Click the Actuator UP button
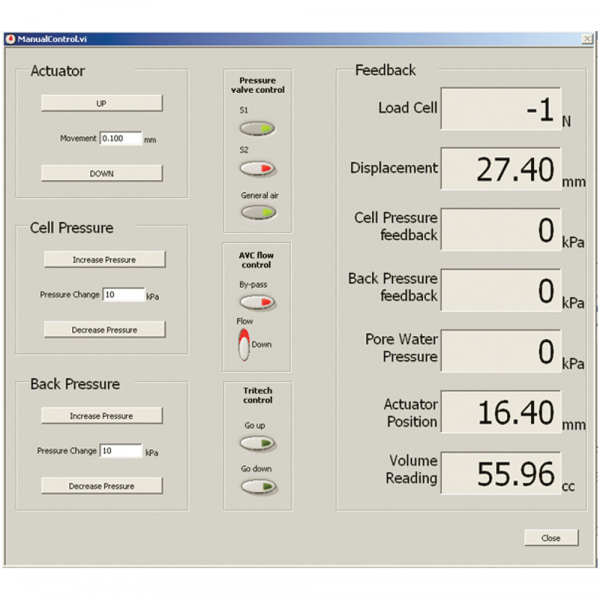Image resolution: width=600 pixels, height=600 pixels. click(101, 103)
